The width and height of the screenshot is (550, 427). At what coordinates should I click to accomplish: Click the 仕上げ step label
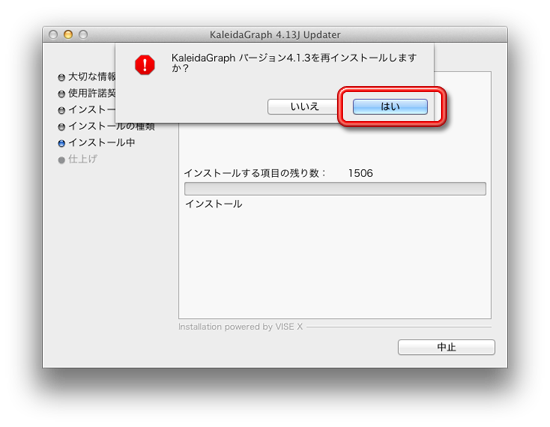(83, 159)
